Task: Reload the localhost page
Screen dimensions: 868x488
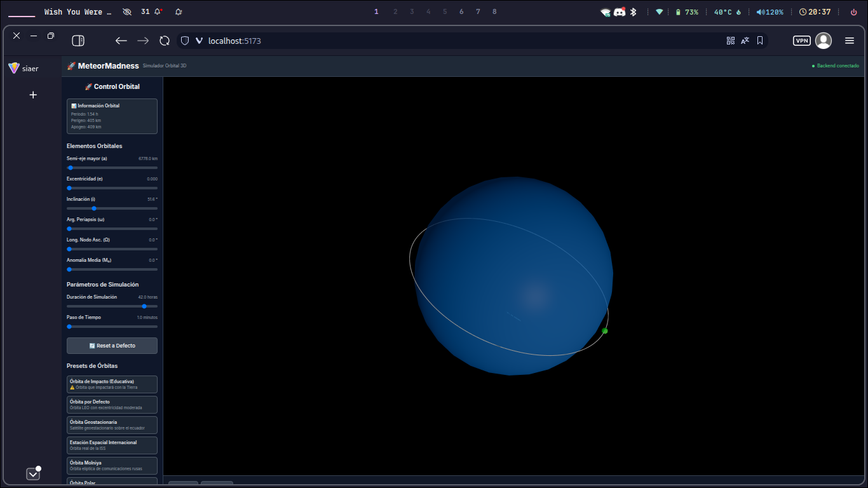Action: 165,41
